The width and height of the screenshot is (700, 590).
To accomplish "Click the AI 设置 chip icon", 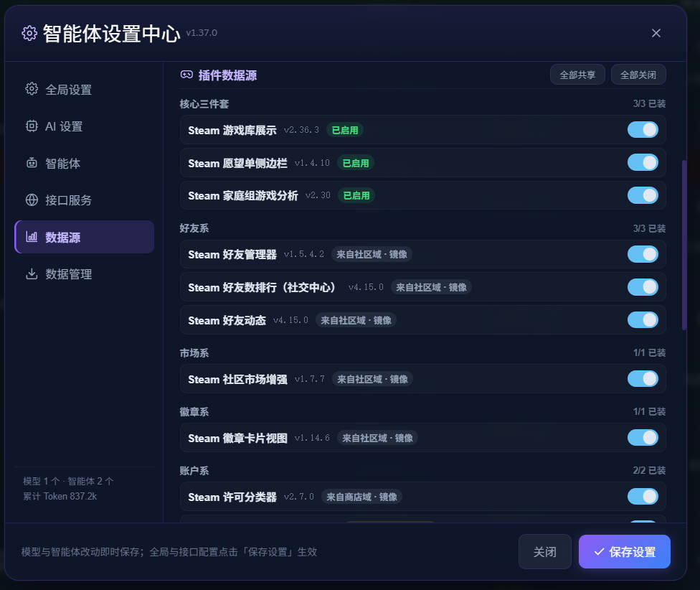I will (32, 126).
